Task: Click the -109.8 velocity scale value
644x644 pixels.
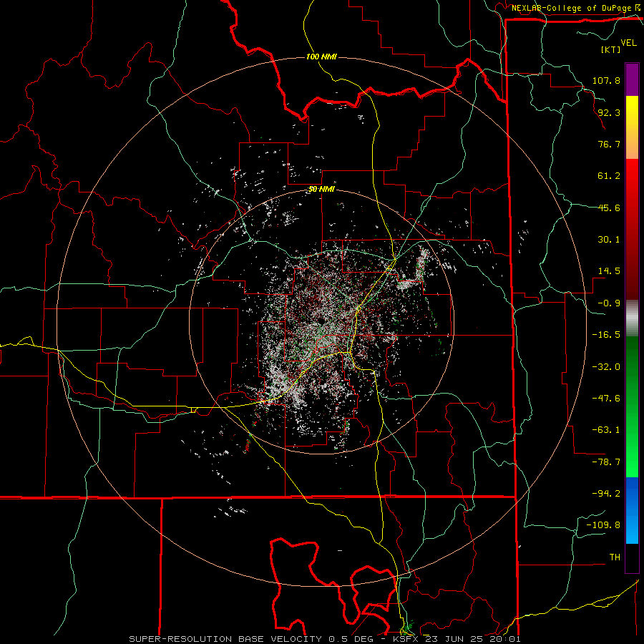Action: [x=603, y=525]
